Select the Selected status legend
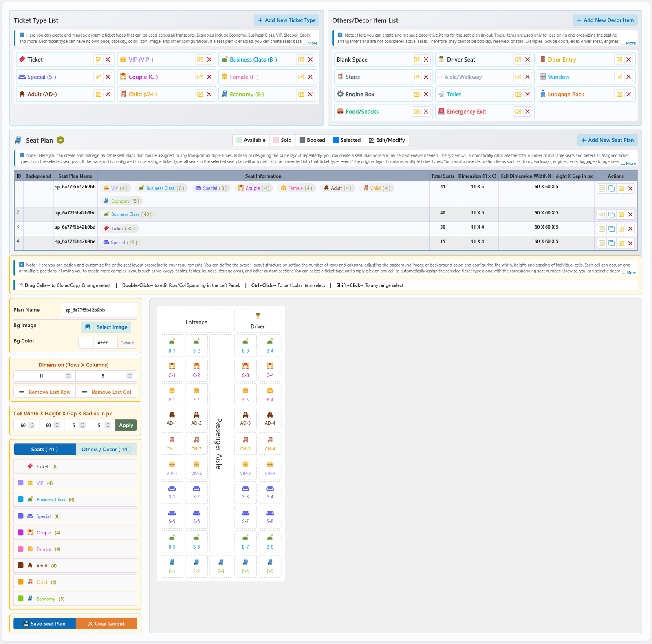Screen dimensions: 652x644 pyautogui.click(x=347, y=140)
